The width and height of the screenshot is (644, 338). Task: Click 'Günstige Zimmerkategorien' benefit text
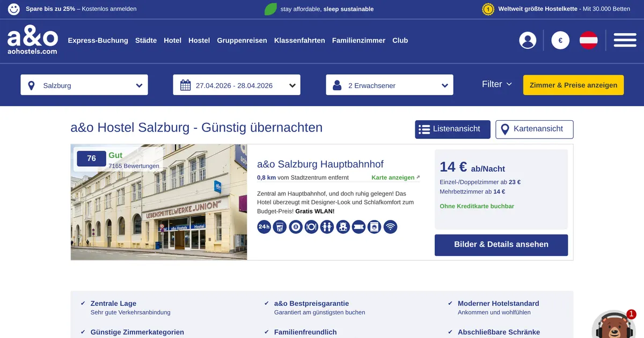(x=137, y=332)
